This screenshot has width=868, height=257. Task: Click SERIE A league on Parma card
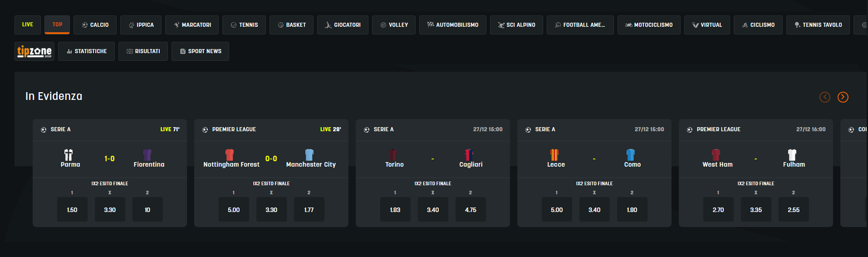[60, 129]
